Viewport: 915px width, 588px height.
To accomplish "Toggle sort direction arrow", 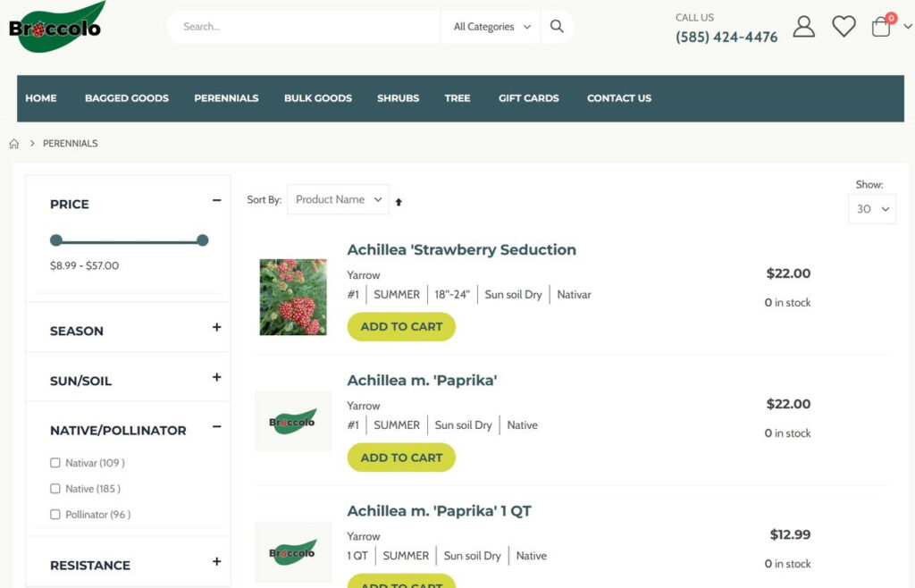I will coord(399,202).
